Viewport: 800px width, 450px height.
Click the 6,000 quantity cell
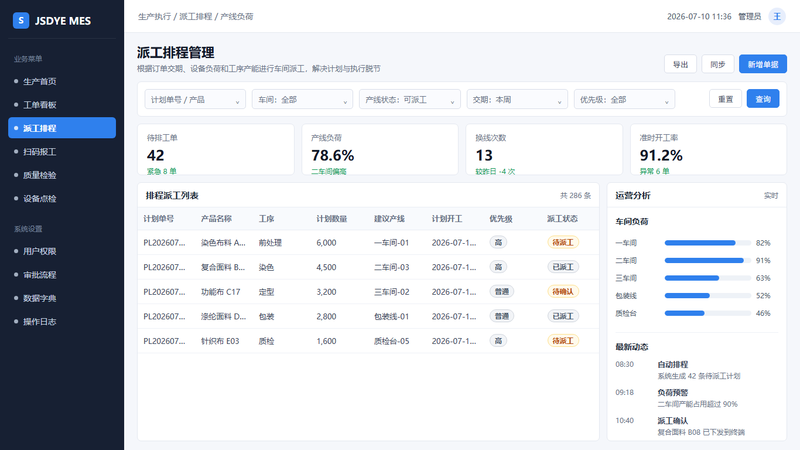(x=326, y=243)
